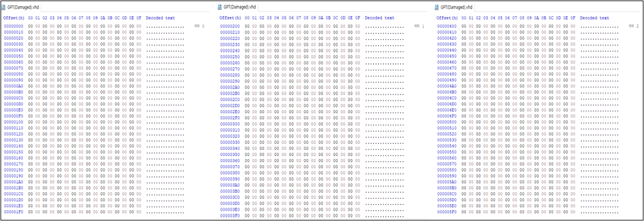
Task: Select offset row 00000540
Action: tap(447, 146)
